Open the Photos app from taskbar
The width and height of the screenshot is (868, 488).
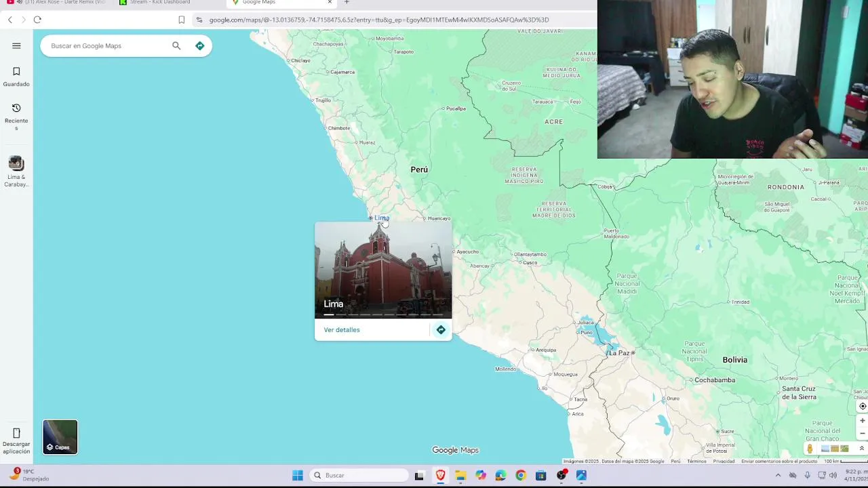point(581,475)
